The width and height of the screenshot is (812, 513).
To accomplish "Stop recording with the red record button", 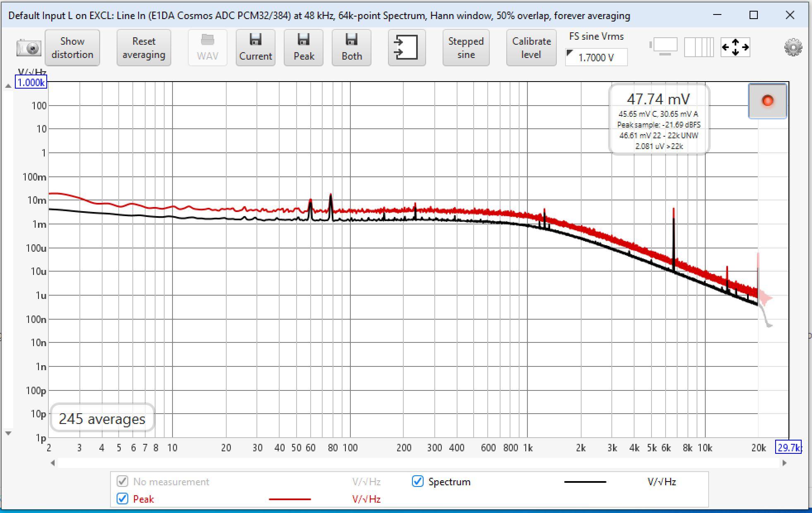I will click(768, 101).
